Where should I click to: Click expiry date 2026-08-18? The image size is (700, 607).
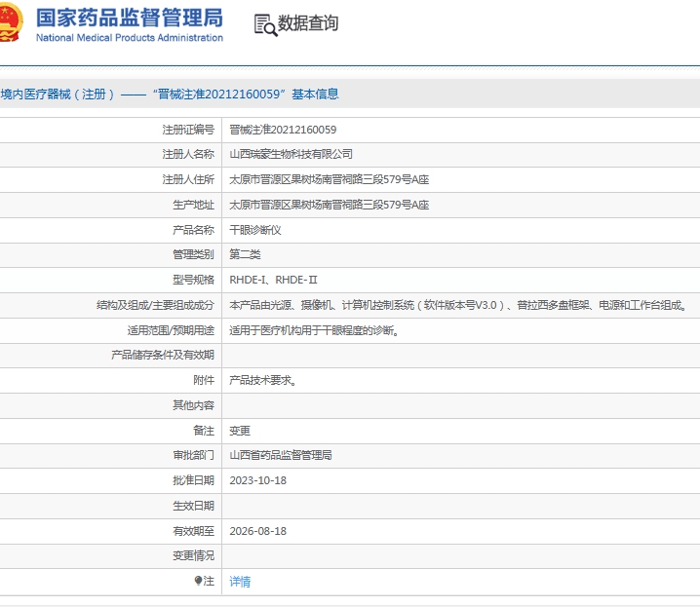257,531
